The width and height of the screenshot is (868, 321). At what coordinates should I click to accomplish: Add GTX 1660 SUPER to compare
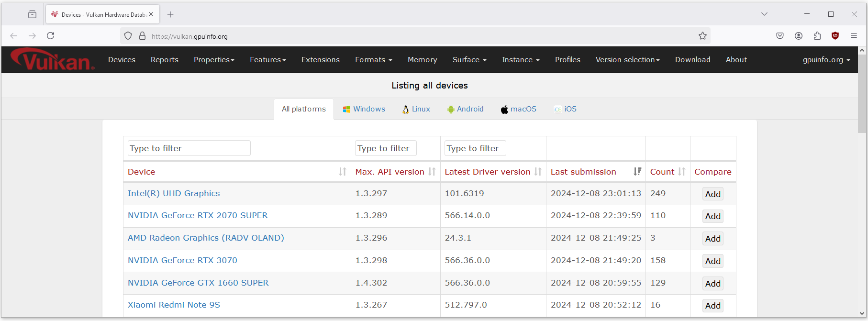713,284
